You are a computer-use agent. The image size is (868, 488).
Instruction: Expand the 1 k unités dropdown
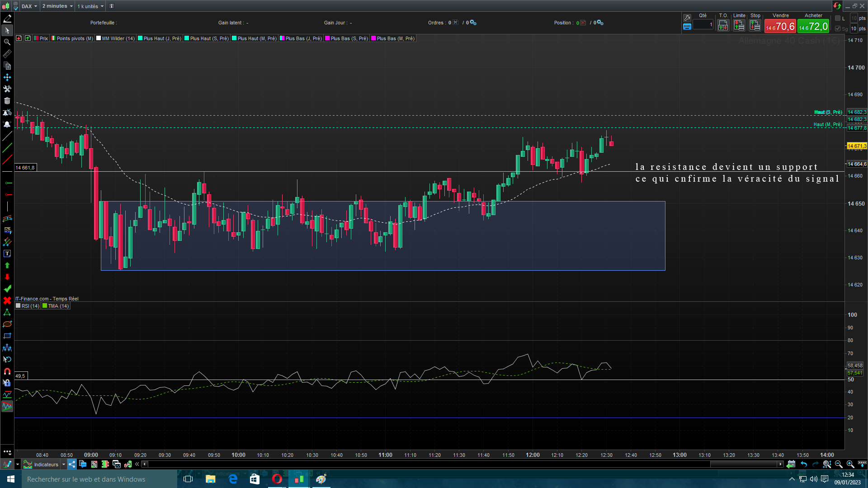click(90, 6)
